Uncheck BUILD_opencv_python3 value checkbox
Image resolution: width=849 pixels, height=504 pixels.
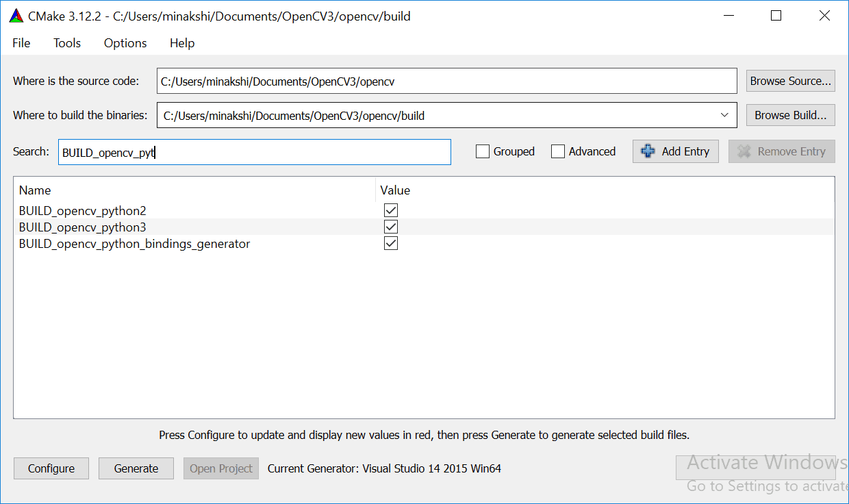(x=391, y=227)
